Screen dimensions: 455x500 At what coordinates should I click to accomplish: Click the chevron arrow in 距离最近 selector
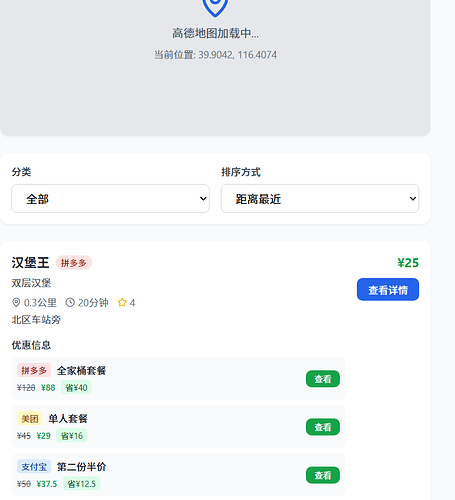click(x=413, y=199)
